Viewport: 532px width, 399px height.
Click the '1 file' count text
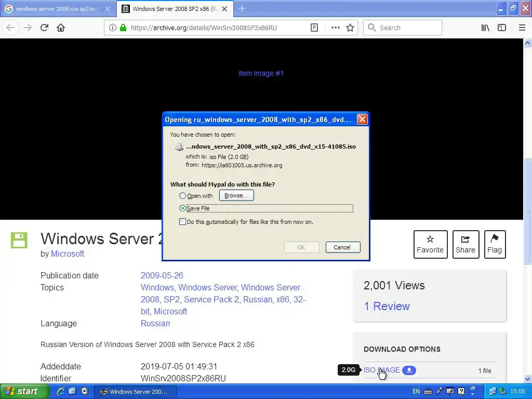(485, 371)
